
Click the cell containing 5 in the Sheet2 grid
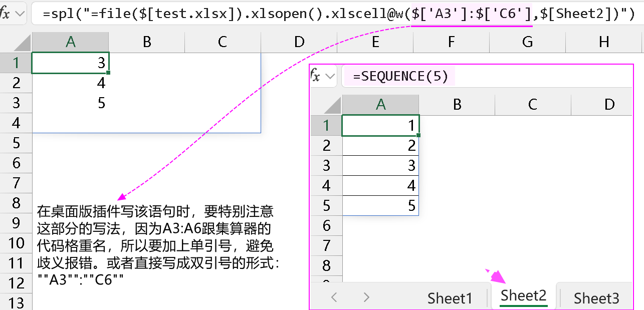[380, 206]
